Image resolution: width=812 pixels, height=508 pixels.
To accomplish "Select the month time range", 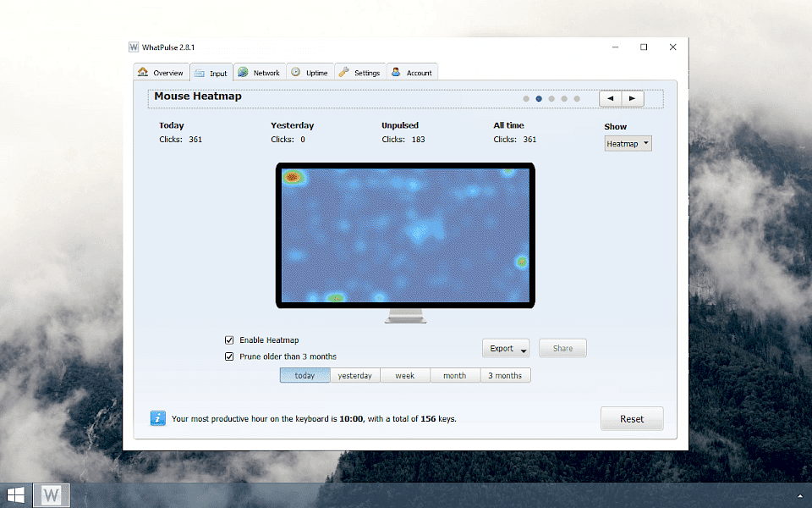I will click(x=455, y=375).
